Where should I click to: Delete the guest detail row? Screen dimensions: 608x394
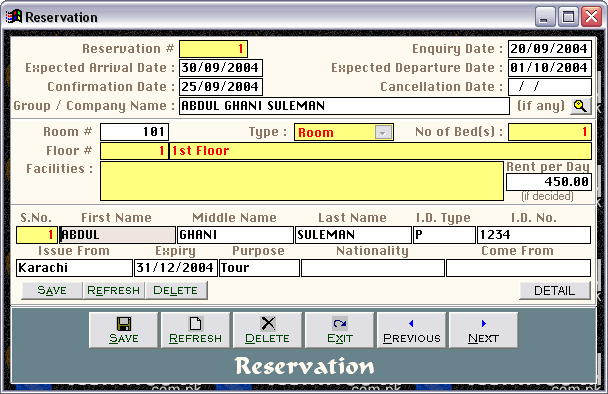coord(176,290)
